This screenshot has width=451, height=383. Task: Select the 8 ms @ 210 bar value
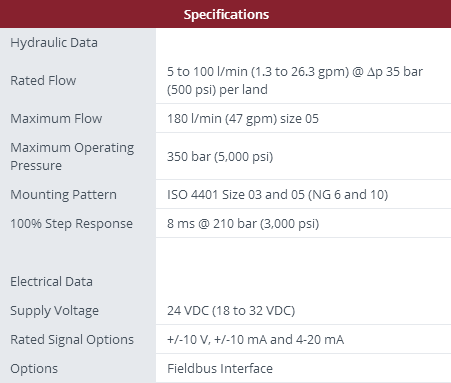point(243,224)
